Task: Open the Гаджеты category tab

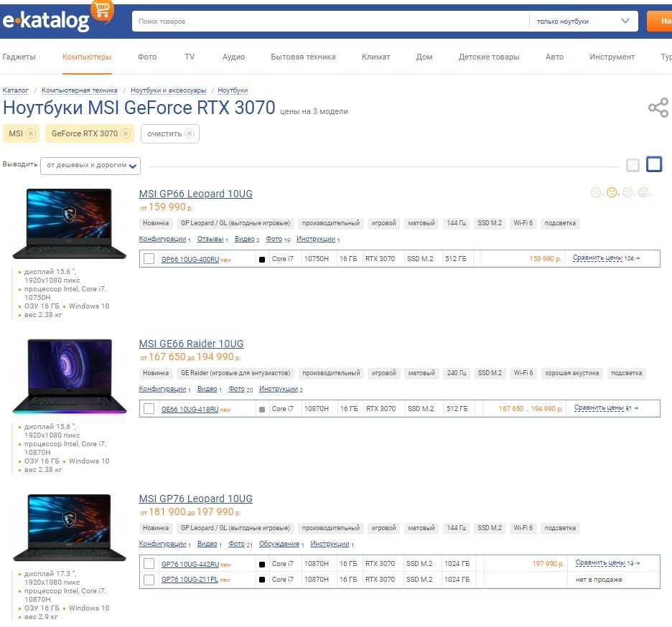Action: coord(19,57)
